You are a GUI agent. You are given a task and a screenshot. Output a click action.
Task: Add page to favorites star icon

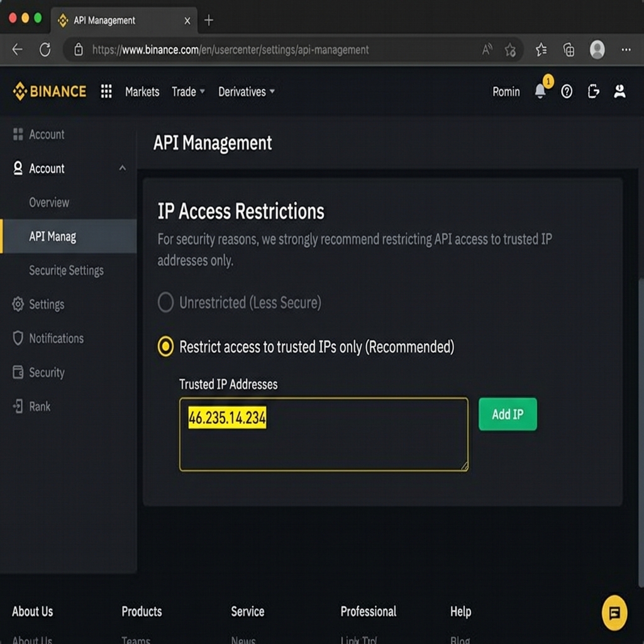tap(510, 50)
